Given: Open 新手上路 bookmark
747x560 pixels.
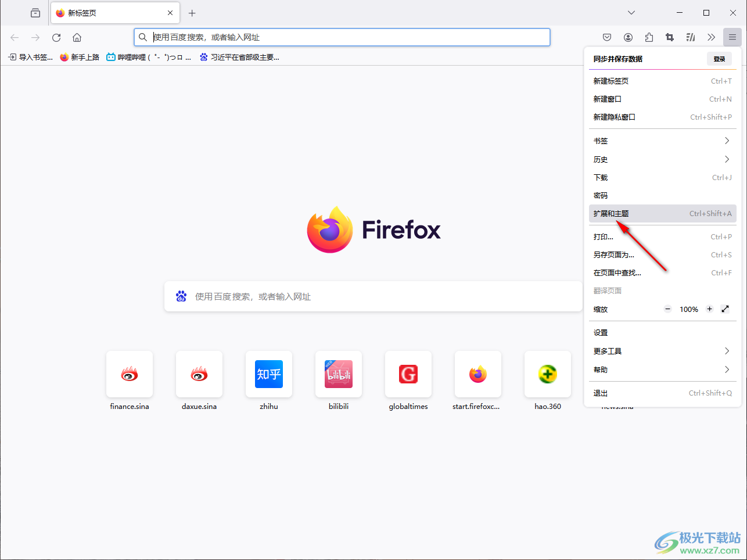Looking at the screenshot, I should pos(80,57).
